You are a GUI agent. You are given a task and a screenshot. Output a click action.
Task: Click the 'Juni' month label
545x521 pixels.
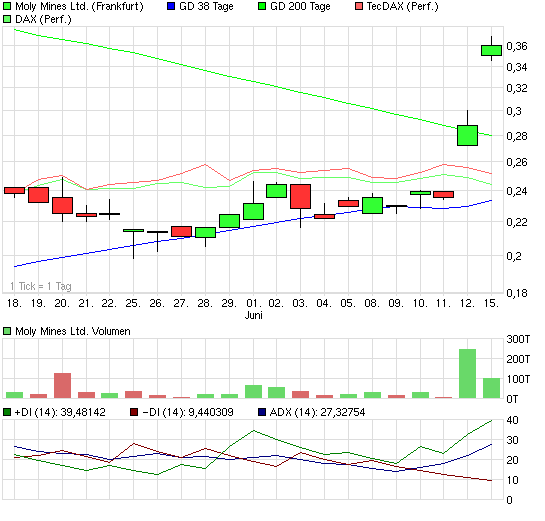253,315
